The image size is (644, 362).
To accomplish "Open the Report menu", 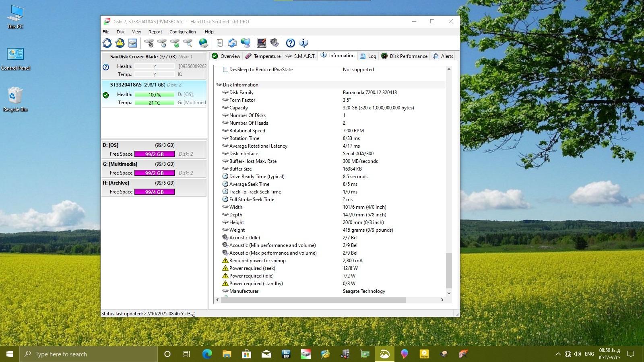I will 155,32.
